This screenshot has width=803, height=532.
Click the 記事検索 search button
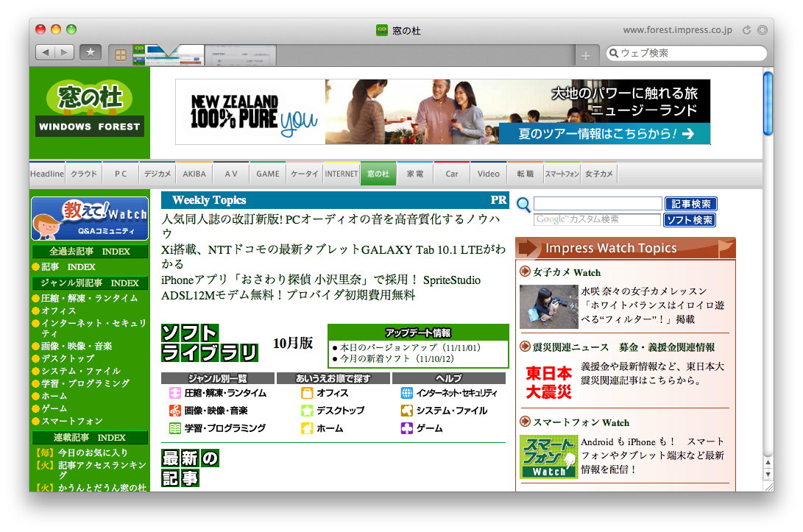(x=690, y=204)
